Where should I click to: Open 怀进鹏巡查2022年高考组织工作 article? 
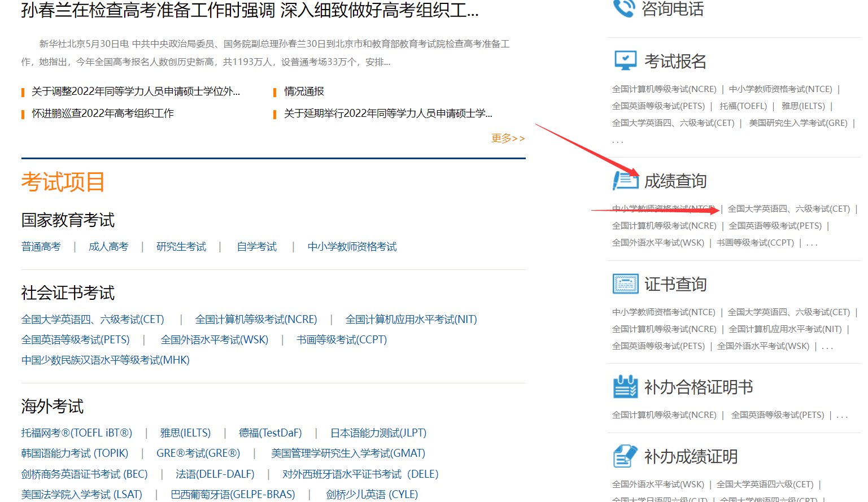[x=103, y=113]
